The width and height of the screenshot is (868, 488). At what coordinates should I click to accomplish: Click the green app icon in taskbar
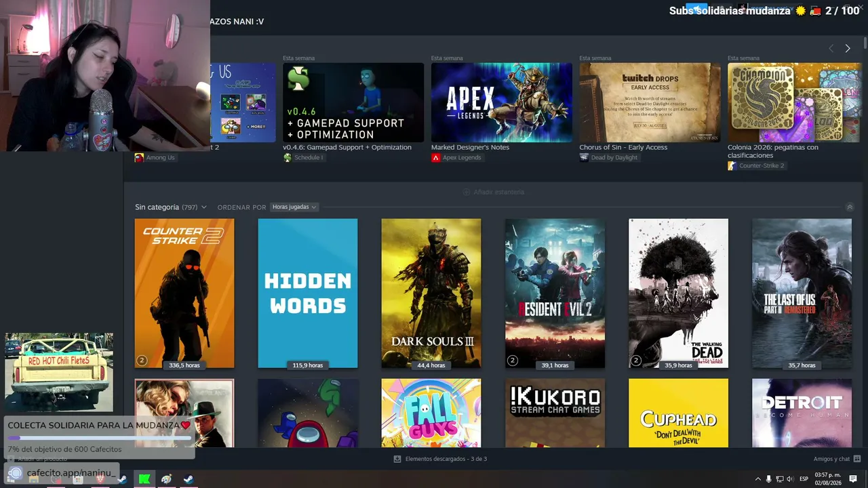pos(144,479)
